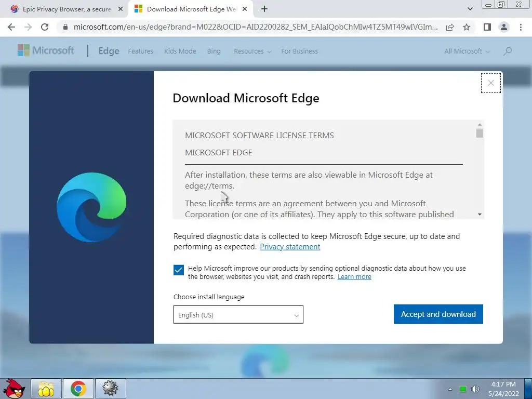Open the Chrome profile avatar menu
Viewport: 532px width, 399px height.
(x=504, y=27)
